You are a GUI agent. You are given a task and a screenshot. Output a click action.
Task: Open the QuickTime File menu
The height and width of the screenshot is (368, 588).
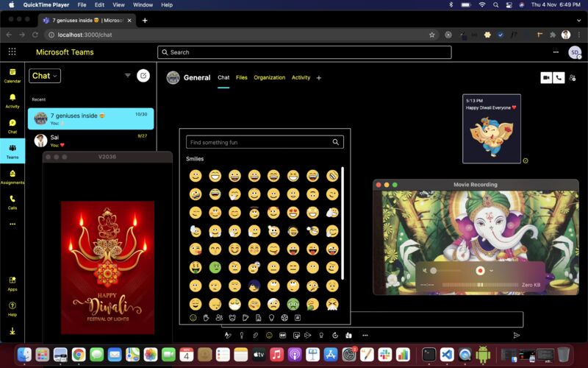82,5
